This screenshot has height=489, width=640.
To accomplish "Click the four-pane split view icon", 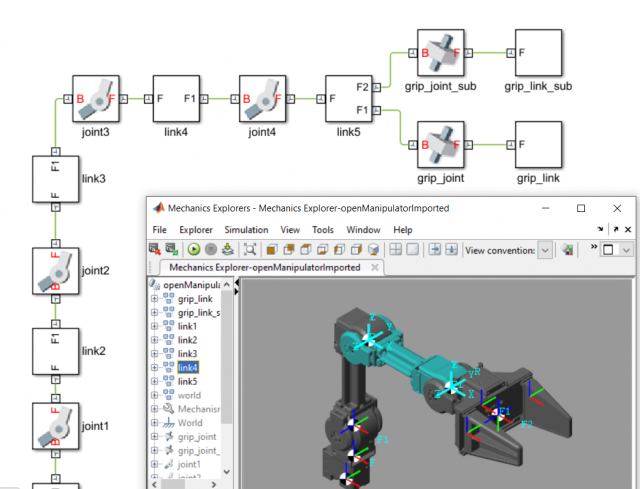I will (x=396, y=249).
